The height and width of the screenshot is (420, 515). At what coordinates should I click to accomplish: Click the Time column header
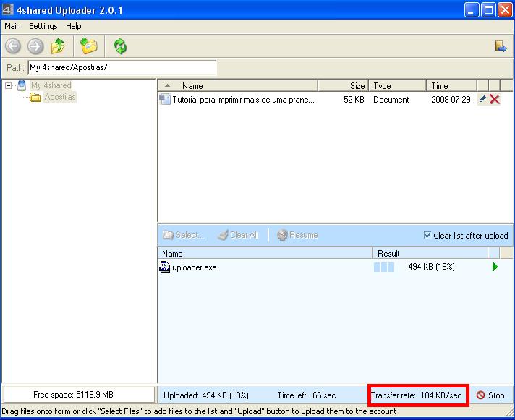click(x=451, y=85)
